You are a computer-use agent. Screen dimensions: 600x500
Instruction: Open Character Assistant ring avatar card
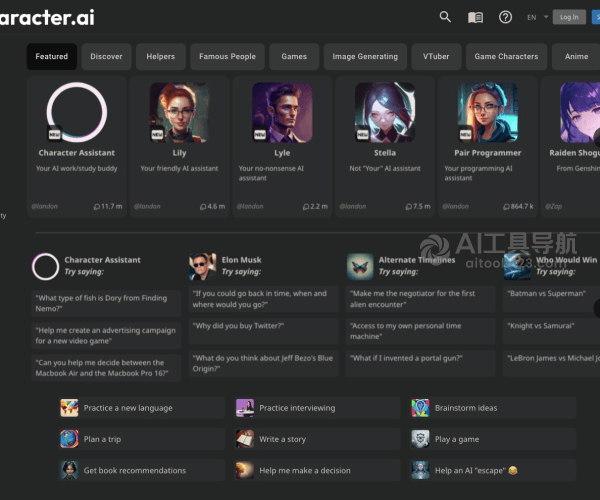pyautogui.click(x=77, y=112)
